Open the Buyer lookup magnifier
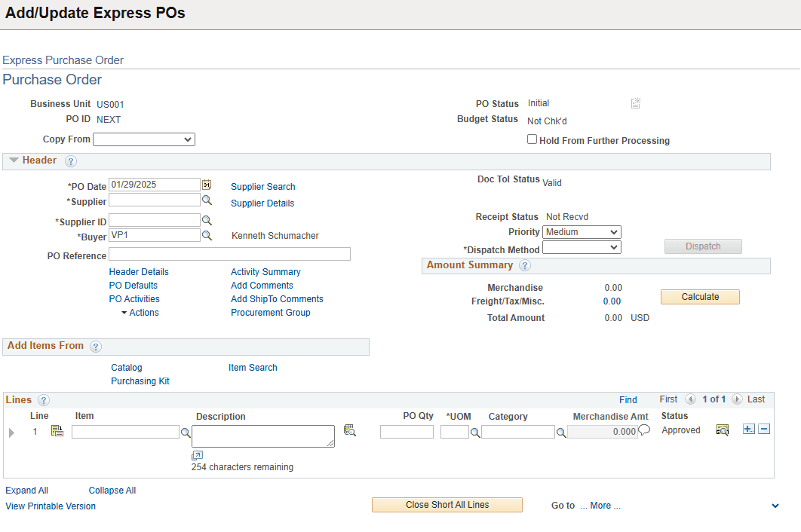The image size is (801, 532). tap(207, 234)
